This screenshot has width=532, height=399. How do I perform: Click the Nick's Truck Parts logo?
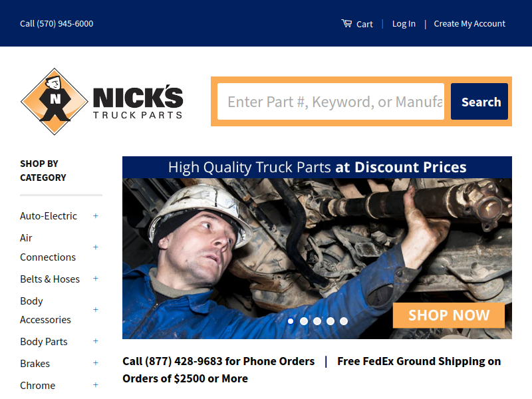click(102, 102)
